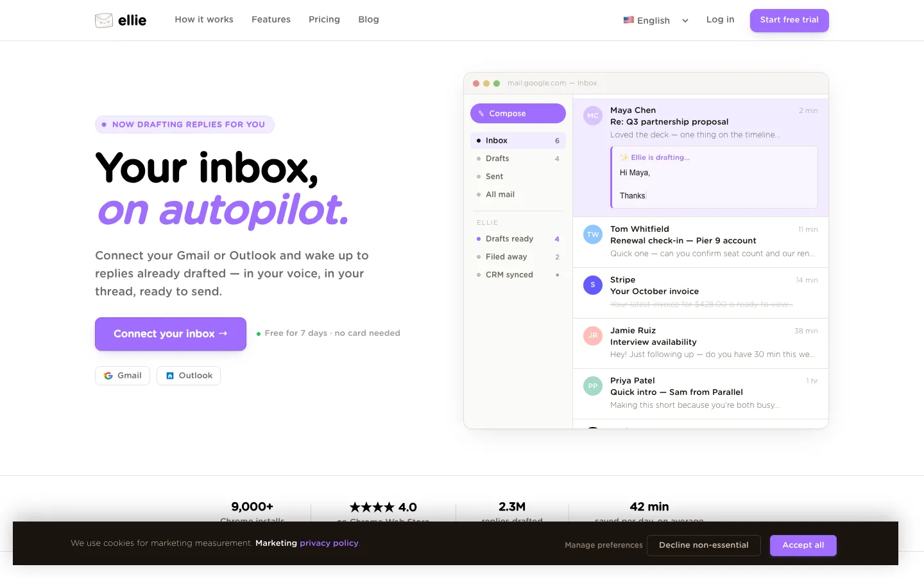Click the Stripe S avatar
Viewport: 924px width, 578px height.
click(x=593, y=285)
